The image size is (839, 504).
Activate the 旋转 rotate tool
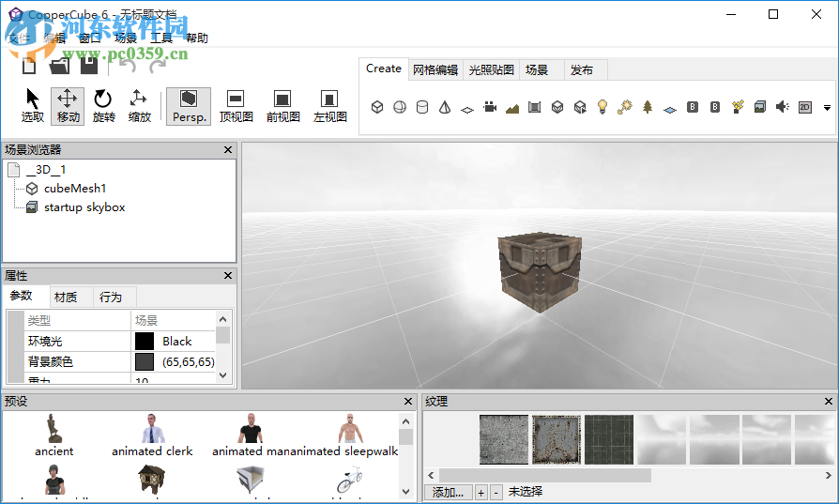pyautogui.click(x=103, y=106)
